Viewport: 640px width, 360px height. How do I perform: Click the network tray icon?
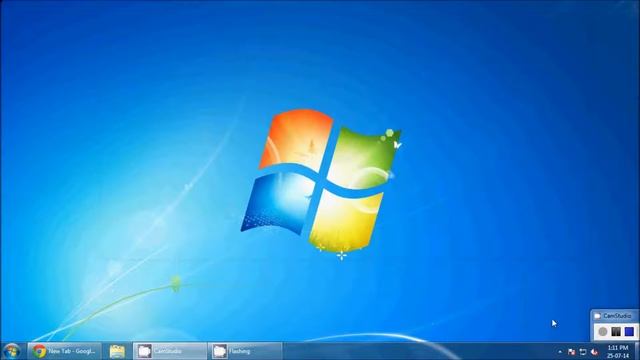[x=583, y=351]
